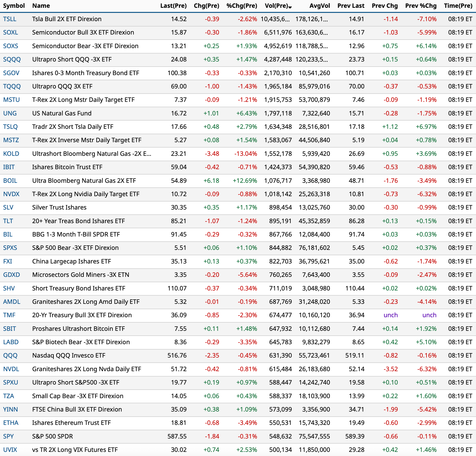476x456 pixels.
Task: Open the TSLL symbol link
Action: coord(10,19)
